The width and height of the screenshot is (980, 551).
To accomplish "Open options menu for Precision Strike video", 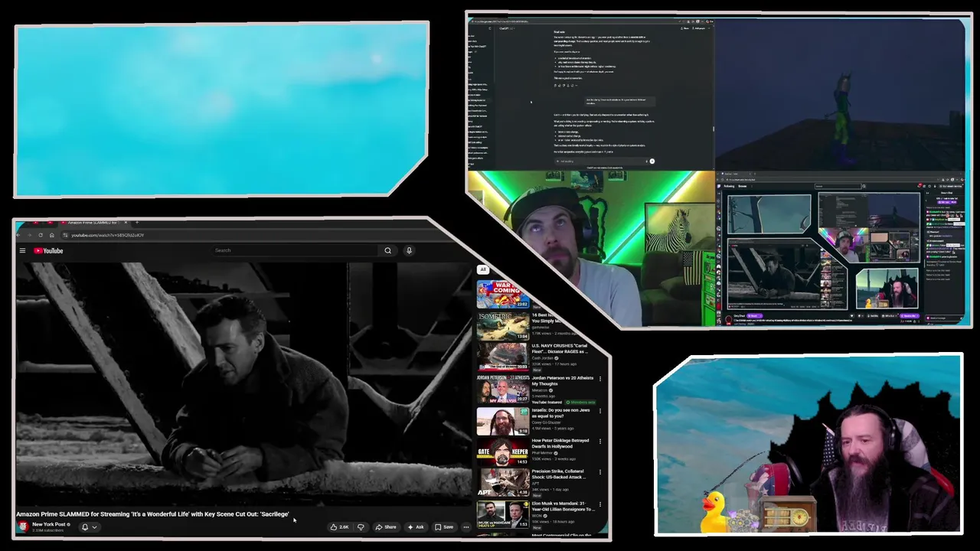I will (600, 473).
